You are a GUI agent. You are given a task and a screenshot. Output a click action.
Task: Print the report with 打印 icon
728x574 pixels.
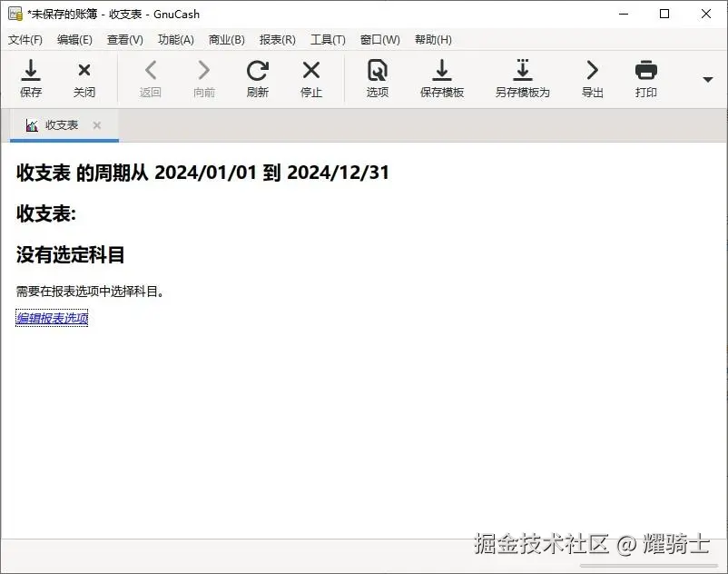coord(645,78)
